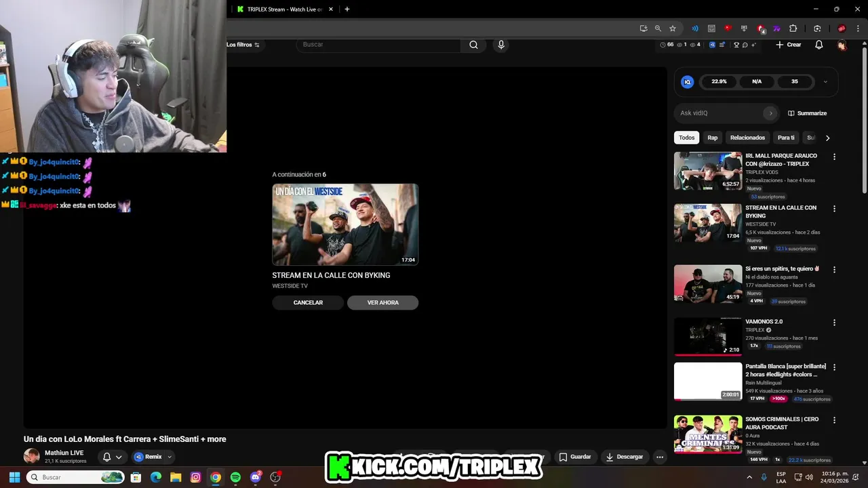Open more actions ellipsis below video
This screenshot has width=868, height=488.
660,457
